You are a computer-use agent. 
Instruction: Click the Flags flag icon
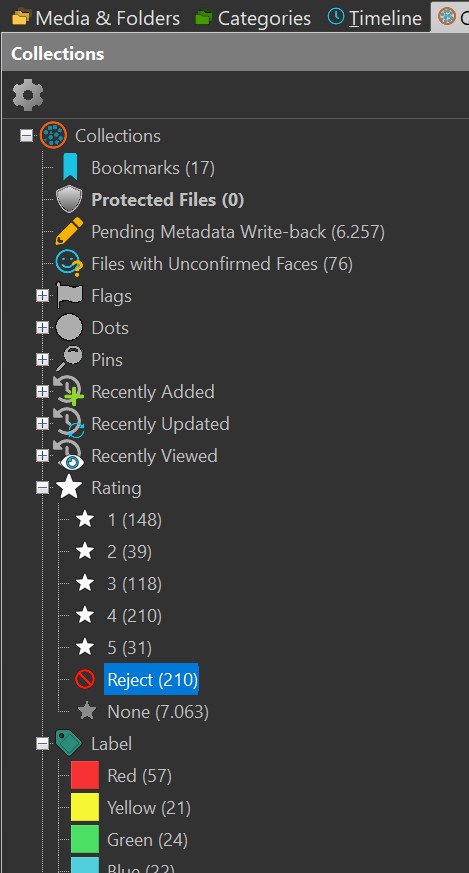(69, 296)
